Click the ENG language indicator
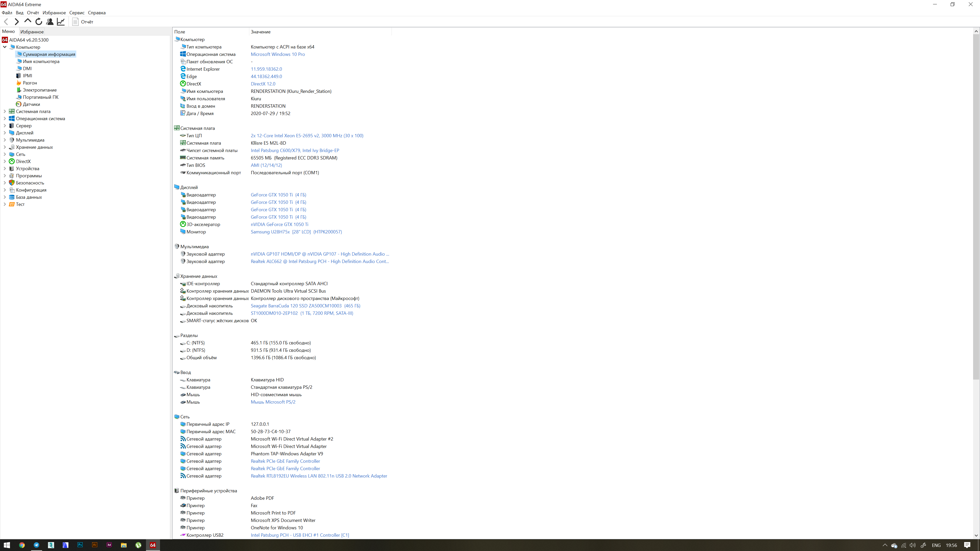This screenshot has height=551, width=980. tap(936, 545)
